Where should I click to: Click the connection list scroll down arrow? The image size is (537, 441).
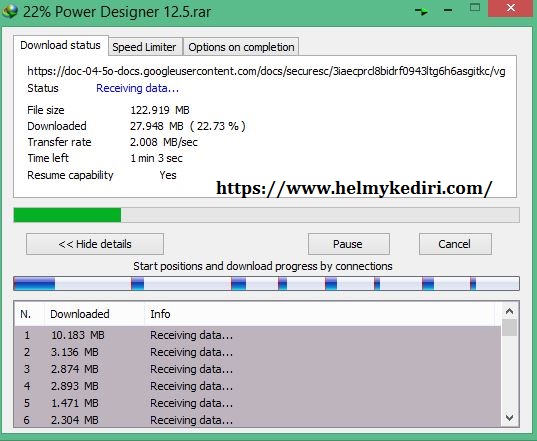[x=510, y=418]
